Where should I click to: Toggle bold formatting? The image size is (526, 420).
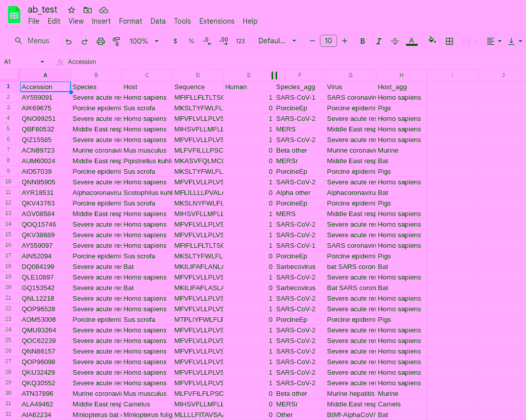pyautogui.click(x=362, y=41)
